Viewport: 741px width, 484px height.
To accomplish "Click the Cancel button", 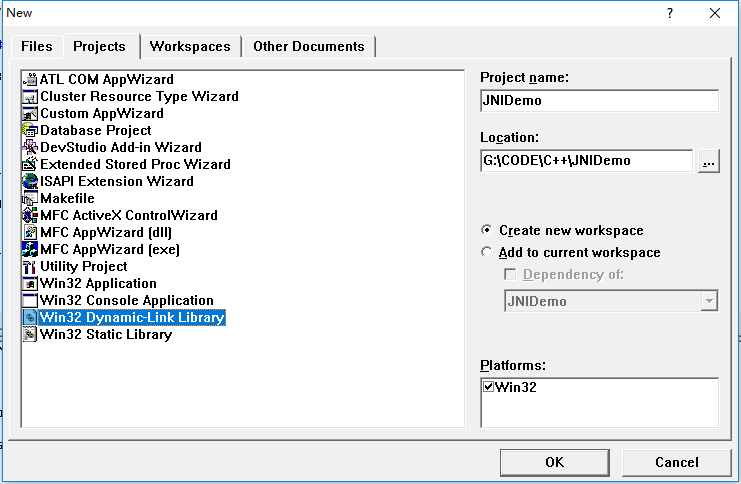I will (677, 462).
